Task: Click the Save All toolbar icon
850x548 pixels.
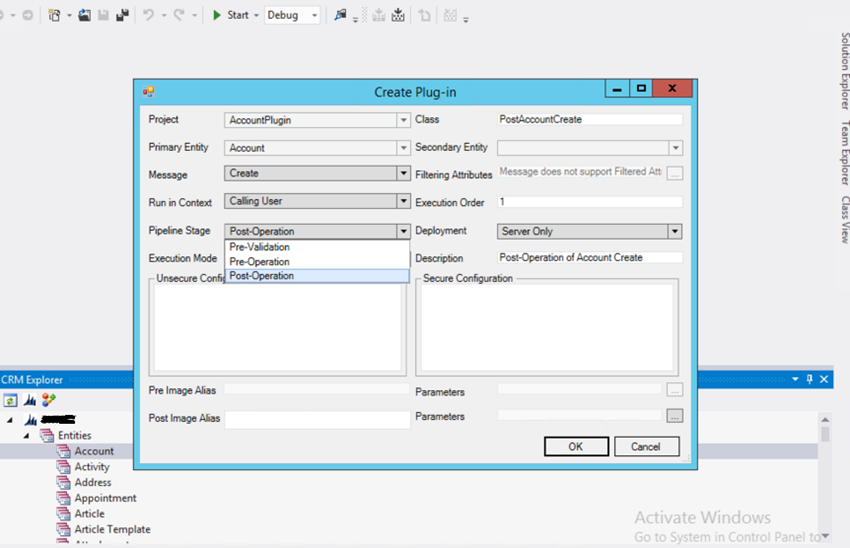Action: (x=122, y=16)
